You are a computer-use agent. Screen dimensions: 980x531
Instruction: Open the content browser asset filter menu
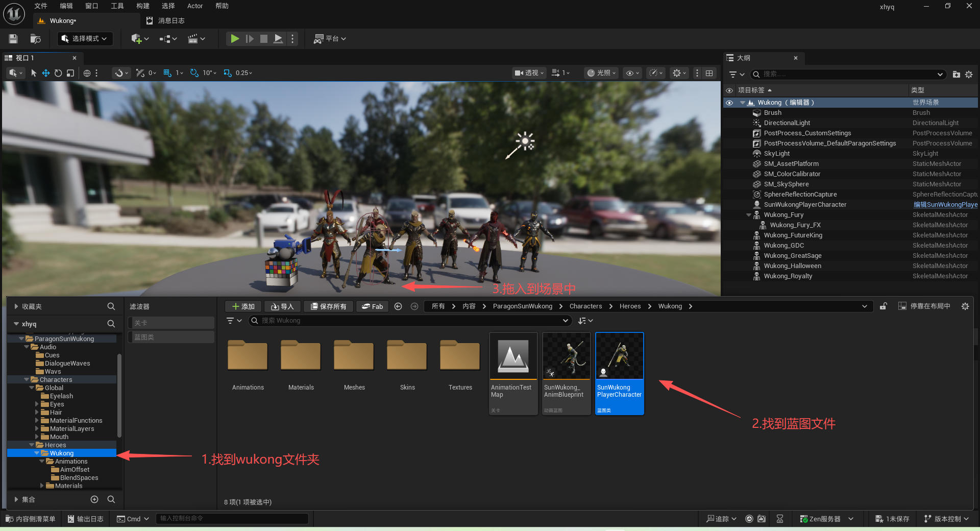[234, 321]
